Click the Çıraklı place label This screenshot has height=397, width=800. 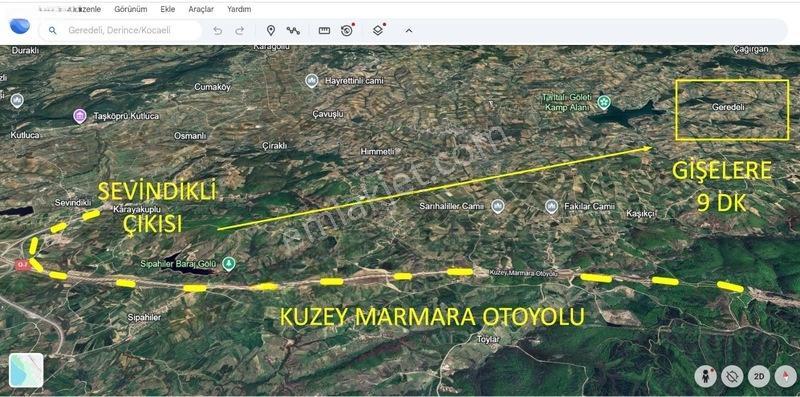pos(274,146)
